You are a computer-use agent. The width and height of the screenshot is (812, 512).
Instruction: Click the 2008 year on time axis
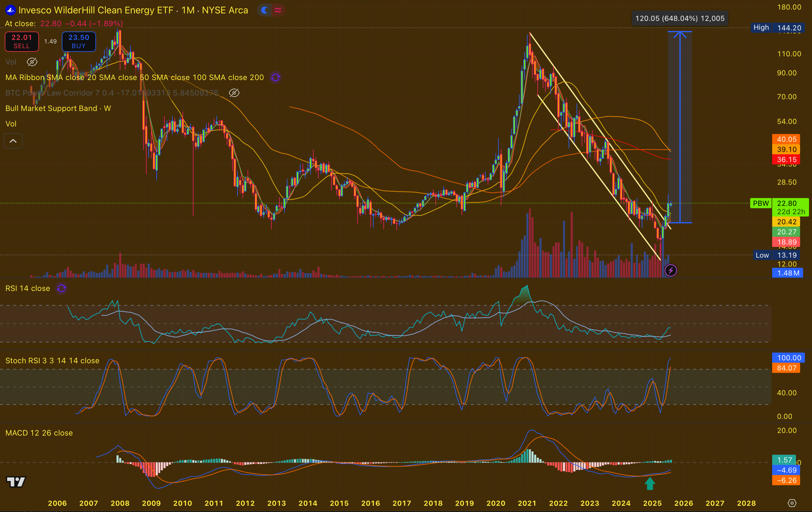coord(120,503)
